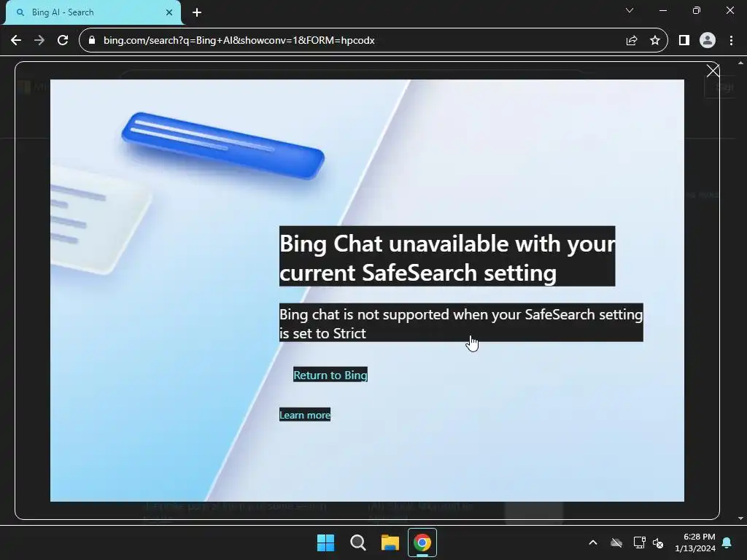The image size is (747, 560).
Task: Select the bing.com URL in address bar
Action: coord(239,41)
